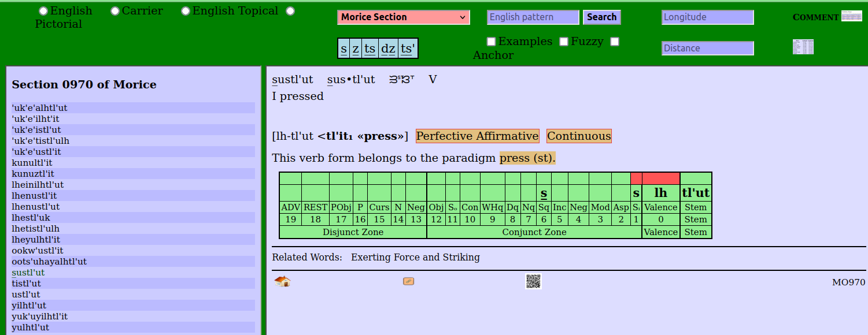Screen dimensions: 868x335
Task: Open the Morice Section dropdown
Action: (403, 17)
